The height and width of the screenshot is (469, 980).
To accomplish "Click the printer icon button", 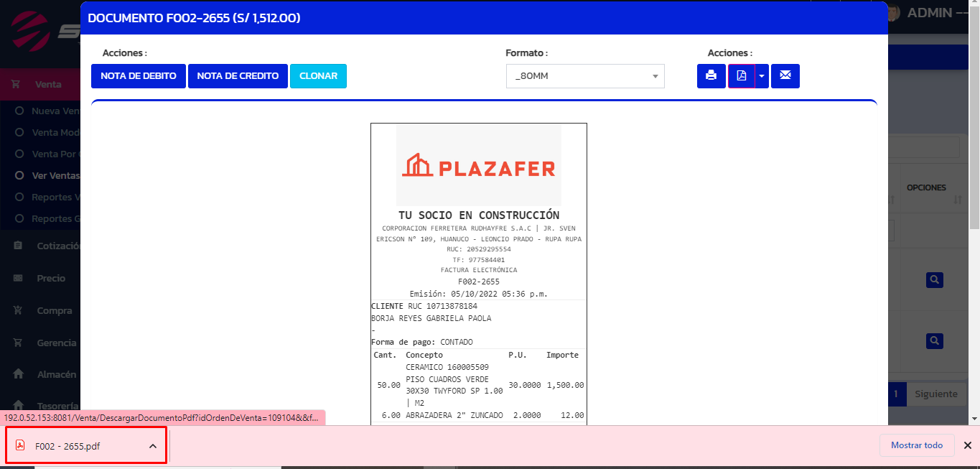I will pos(711,76).
